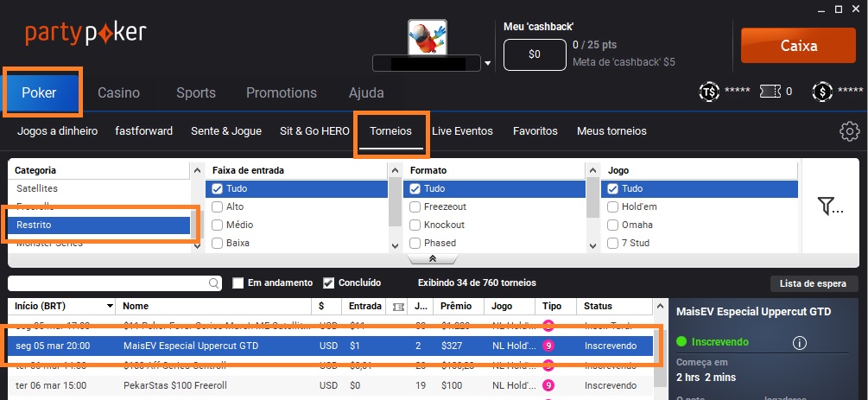
Task: Open Sit & Go HERO section
Action: pos(314,131)
